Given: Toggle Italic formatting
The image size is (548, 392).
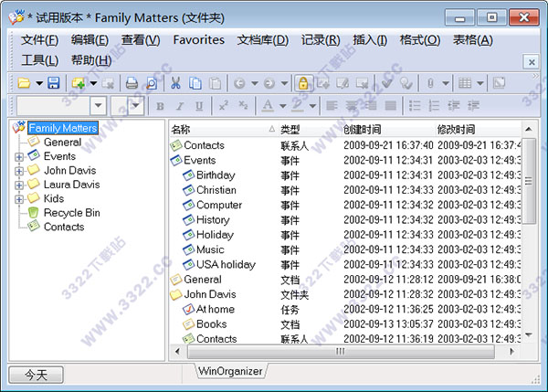Looking at the screenshot, I should (x=180, y=106).
